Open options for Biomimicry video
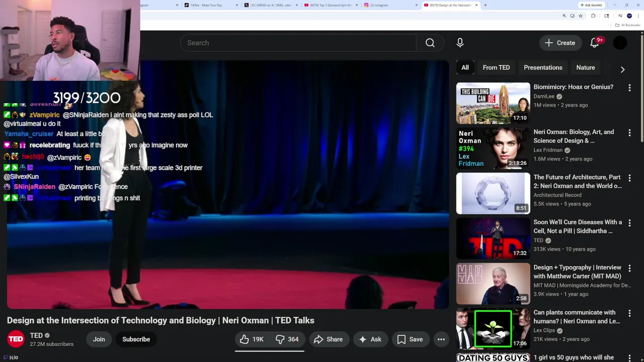 point(629,88)
